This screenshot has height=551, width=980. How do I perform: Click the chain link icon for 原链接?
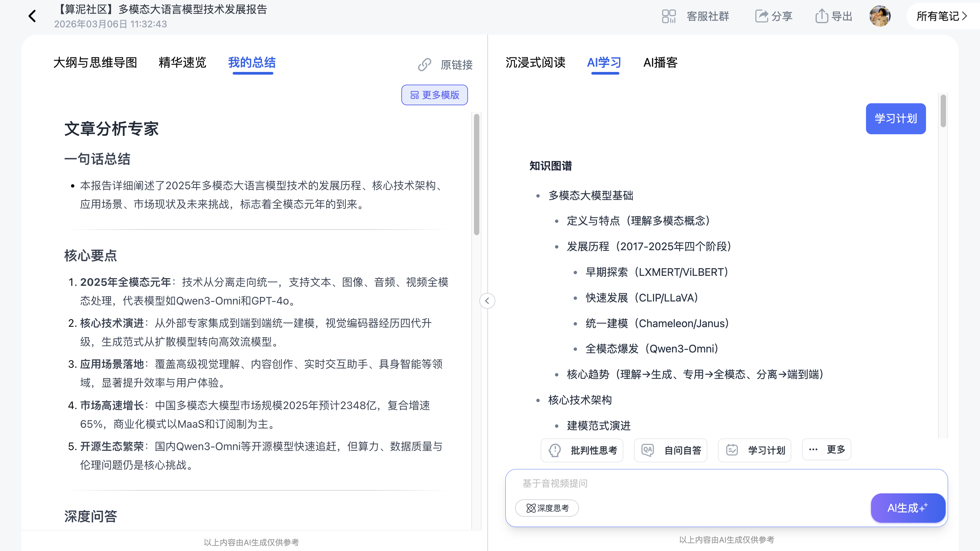(x=425, y=65)
